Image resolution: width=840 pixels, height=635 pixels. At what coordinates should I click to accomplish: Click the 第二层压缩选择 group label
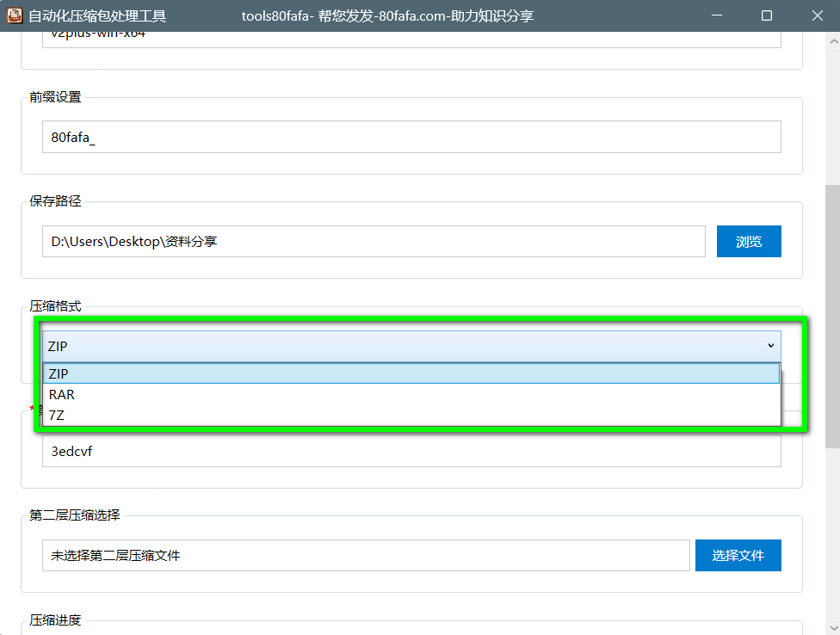pyautogui.click(x=75, y=515)
